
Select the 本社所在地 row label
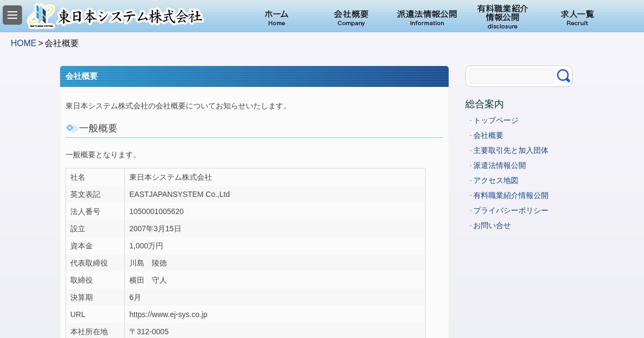tap(89, 332)
